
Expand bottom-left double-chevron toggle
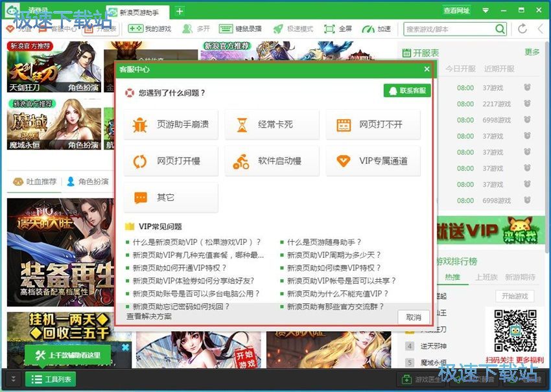pyautogui.click(x=13, y=379)
